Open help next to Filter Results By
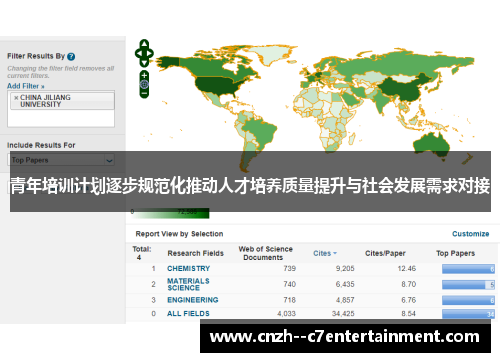This screenshot has height=362, width=500. tap(71, 57)
